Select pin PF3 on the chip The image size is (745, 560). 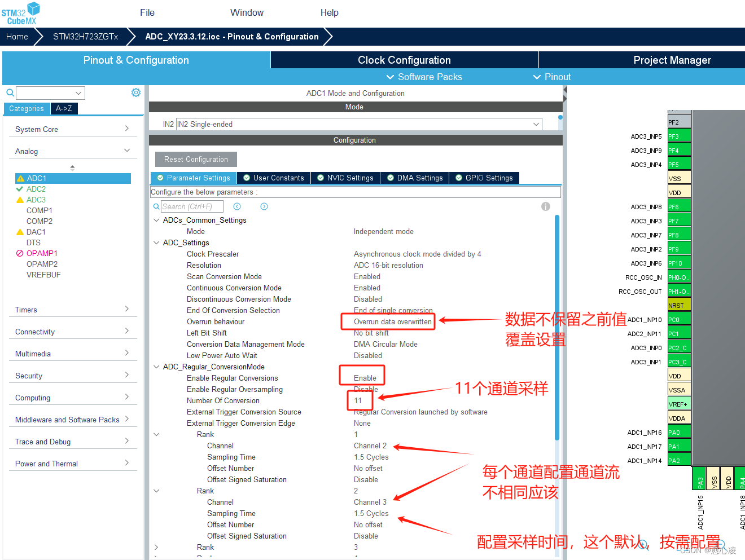pos(680,136)
